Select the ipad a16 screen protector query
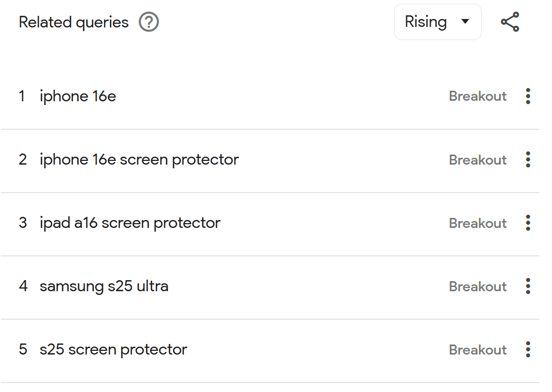Viewport: 552px width, 392px height. (130, 223)
